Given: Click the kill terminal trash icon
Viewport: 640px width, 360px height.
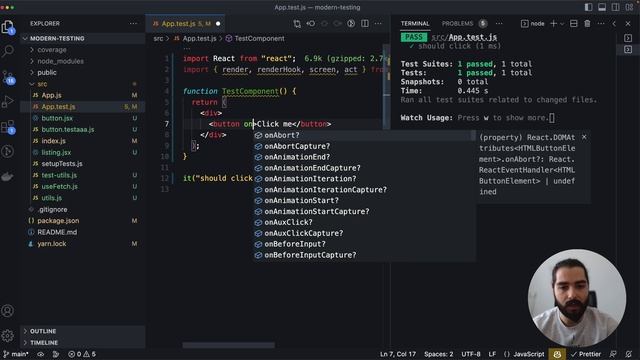Looking at the screenshot, I should 587,24.
